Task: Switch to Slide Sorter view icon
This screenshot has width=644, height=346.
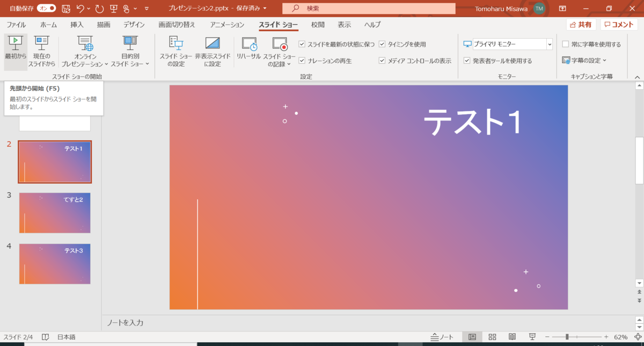Action: coord(492,337)
